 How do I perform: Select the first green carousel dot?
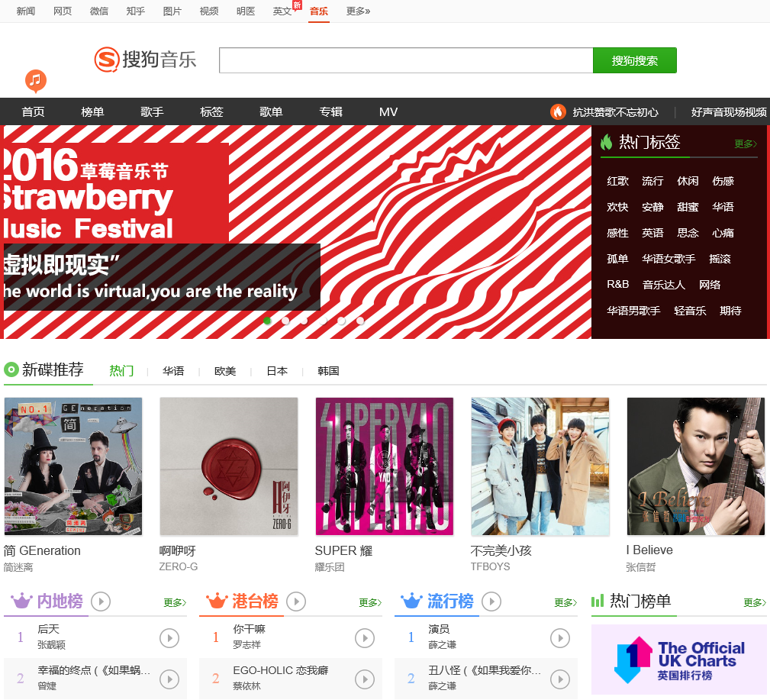coord(267,321)
